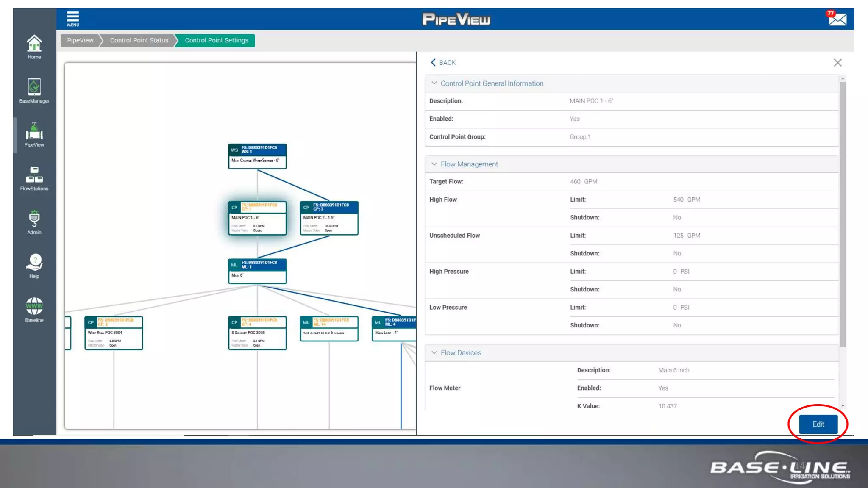Select the PipeView breadcrumb item
868x488 pixels.
tap(80, 40)
